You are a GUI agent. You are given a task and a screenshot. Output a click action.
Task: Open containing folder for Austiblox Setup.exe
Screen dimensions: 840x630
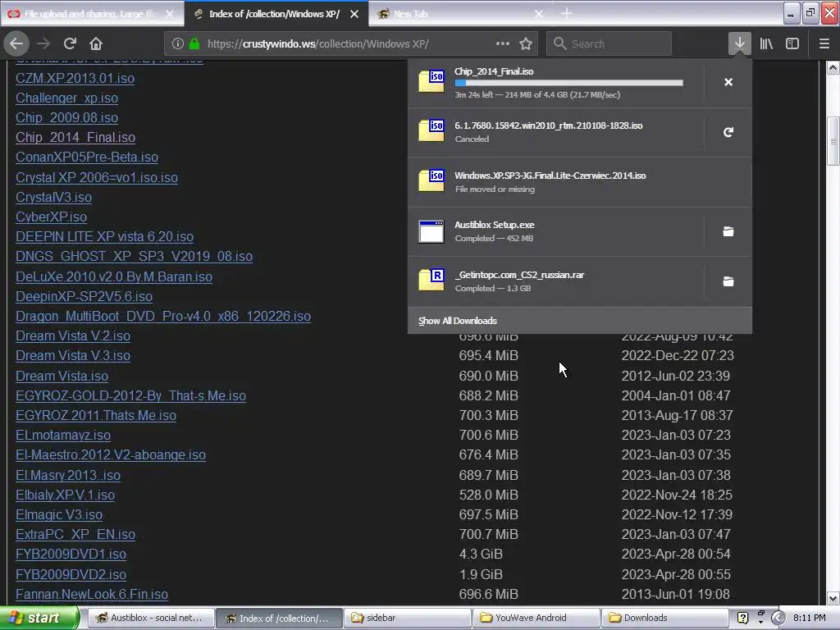click(x=728, y=231)
